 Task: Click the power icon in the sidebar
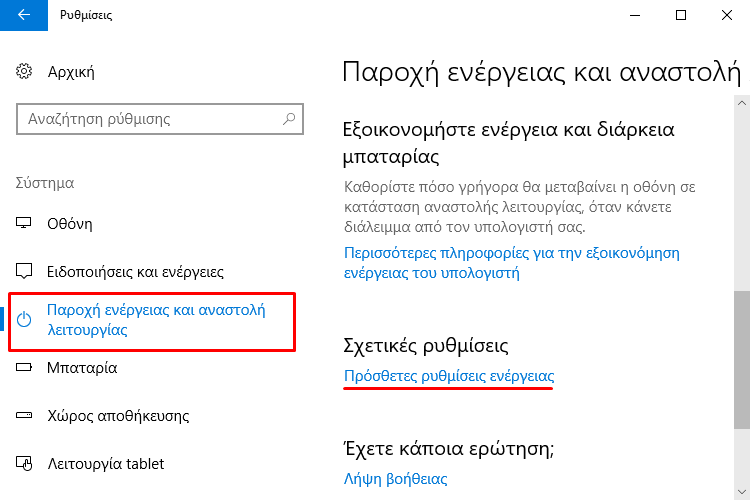(24, 320)
